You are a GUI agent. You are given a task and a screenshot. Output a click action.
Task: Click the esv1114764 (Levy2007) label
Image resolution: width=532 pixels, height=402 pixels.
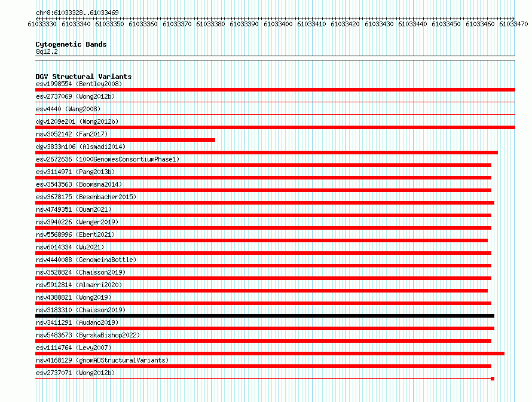point(74,348)
